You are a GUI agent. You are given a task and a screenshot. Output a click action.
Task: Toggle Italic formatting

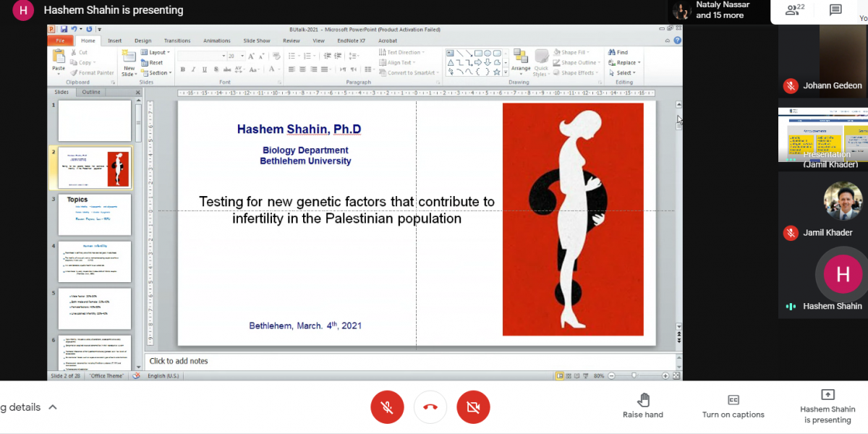click(x=193, y=70)
